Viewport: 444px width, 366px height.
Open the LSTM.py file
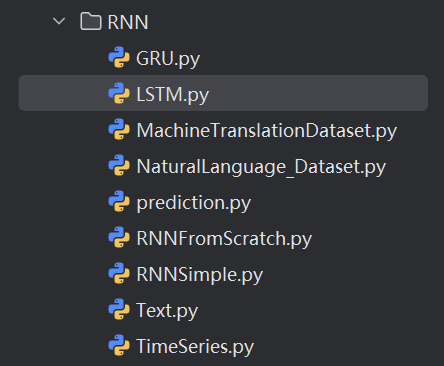coord(173,95)
